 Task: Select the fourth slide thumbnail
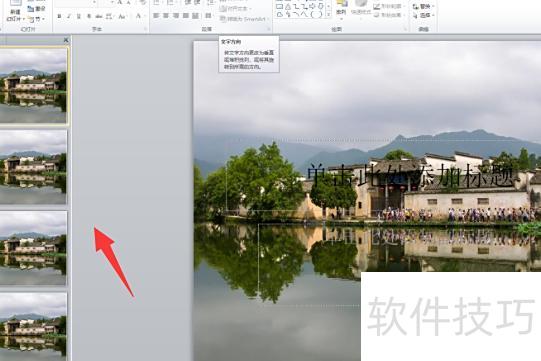(33, 326)
